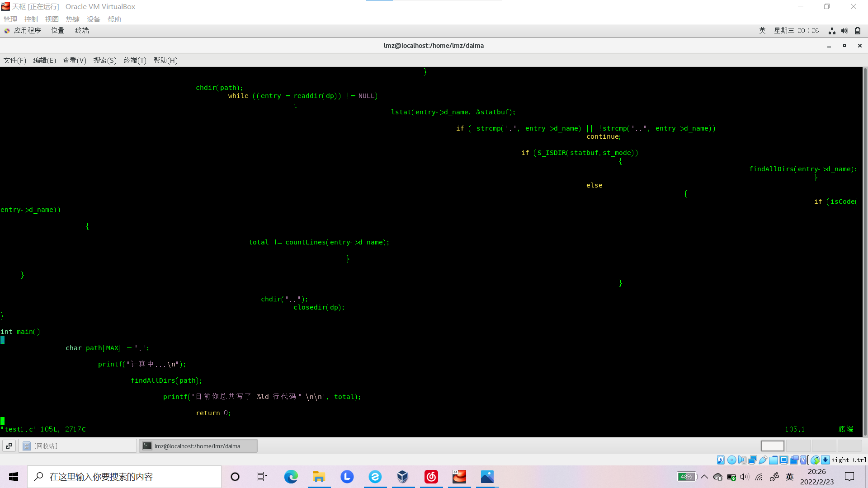Click guest volume speaker icon in top panel
868x488 pixels.
[844, 31]
